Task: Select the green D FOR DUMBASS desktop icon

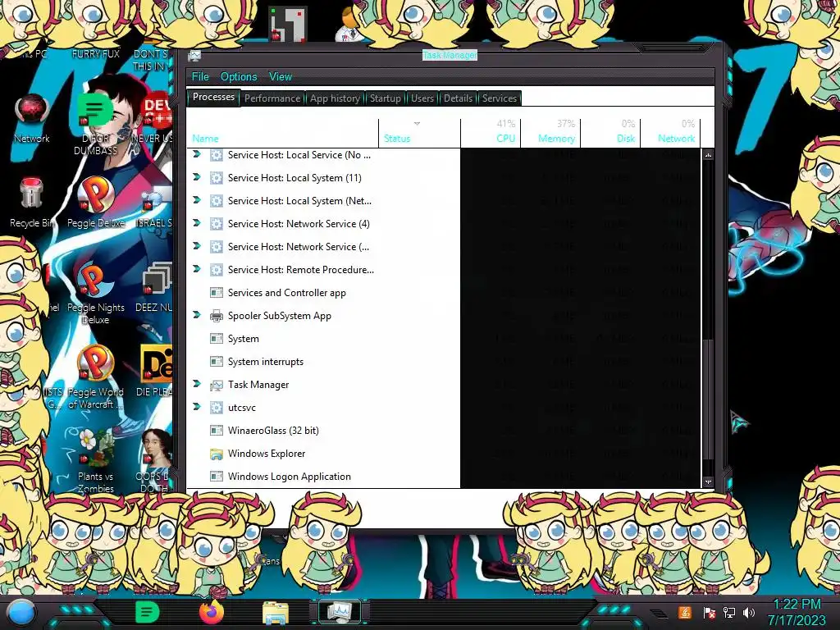Action: pos(95,125)
